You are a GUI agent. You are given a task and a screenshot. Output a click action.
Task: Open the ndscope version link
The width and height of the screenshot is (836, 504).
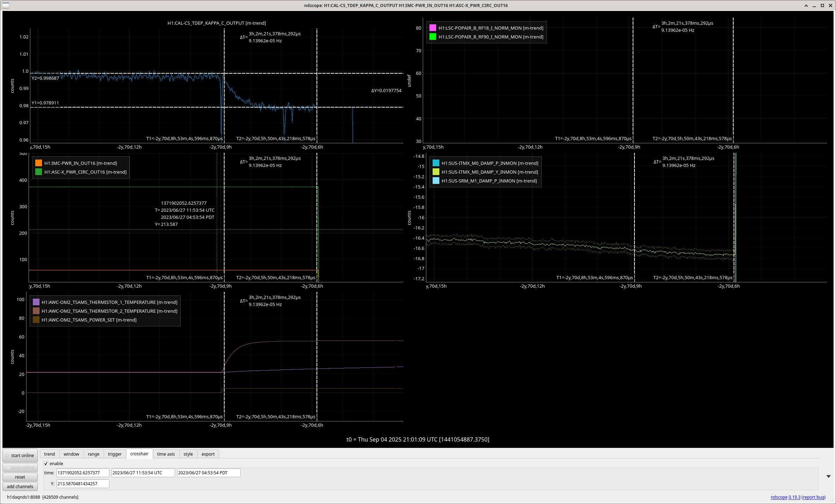[794, 497]
